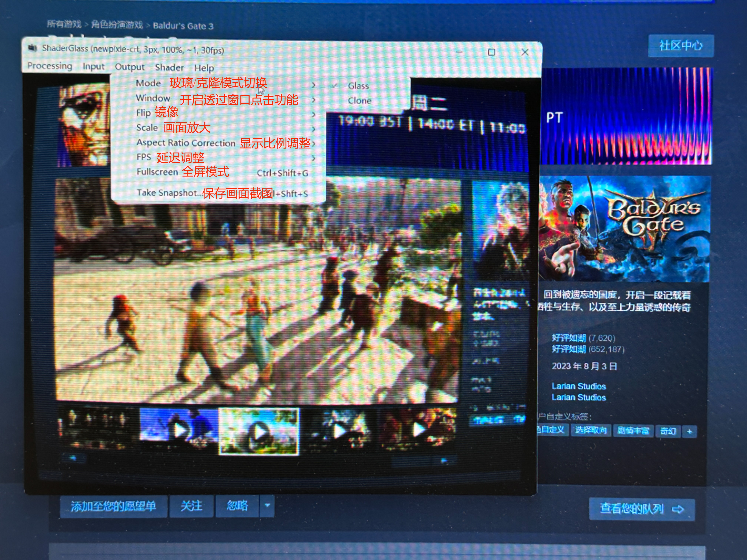Open the Larian Studios developer link
747x560 pixels.
(578, 386)
